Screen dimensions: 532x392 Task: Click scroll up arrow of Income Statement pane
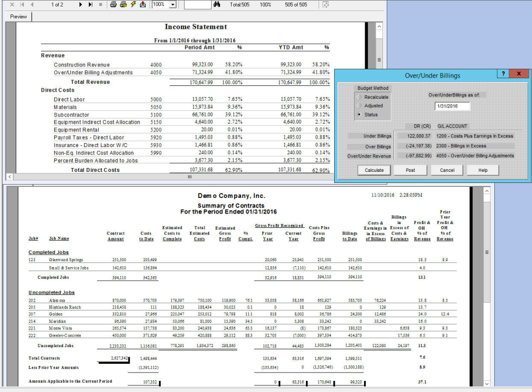click(x=379, y=27)
